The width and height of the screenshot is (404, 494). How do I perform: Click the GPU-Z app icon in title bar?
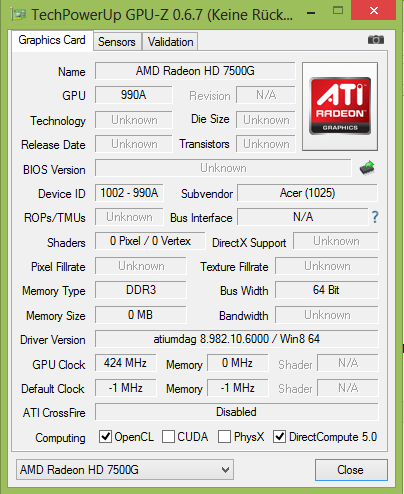click(18, 14)
